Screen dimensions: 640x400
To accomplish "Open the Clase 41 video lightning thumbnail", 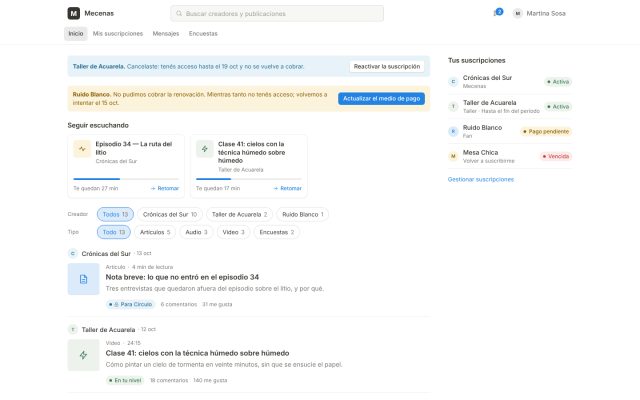I will coord(83,355).
